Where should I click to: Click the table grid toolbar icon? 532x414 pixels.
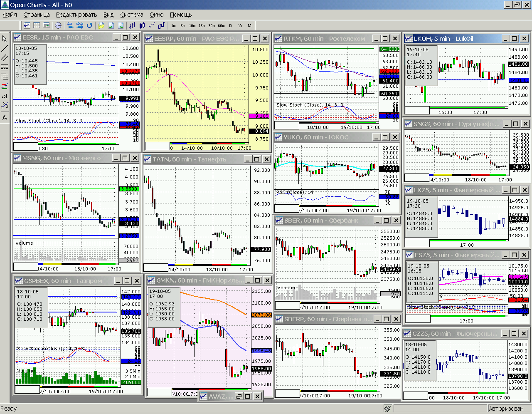[37, 25]
